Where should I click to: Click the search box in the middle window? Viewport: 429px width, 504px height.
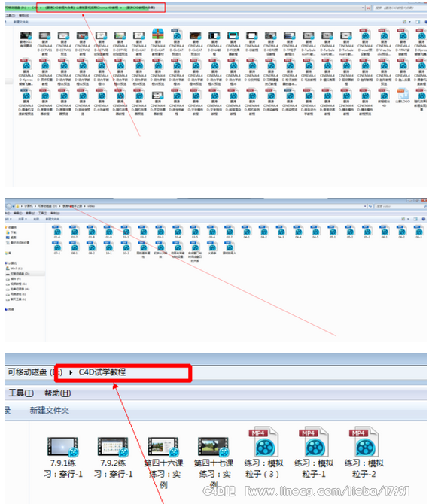click(x=400, y=206)
